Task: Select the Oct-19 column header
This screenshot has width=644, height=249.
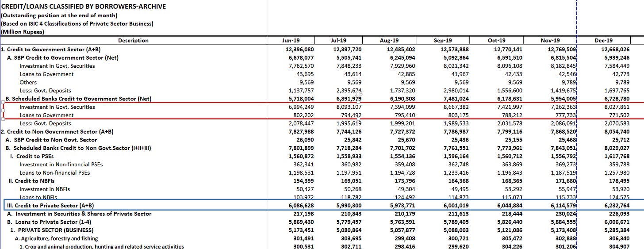Action: click(497, 41)
